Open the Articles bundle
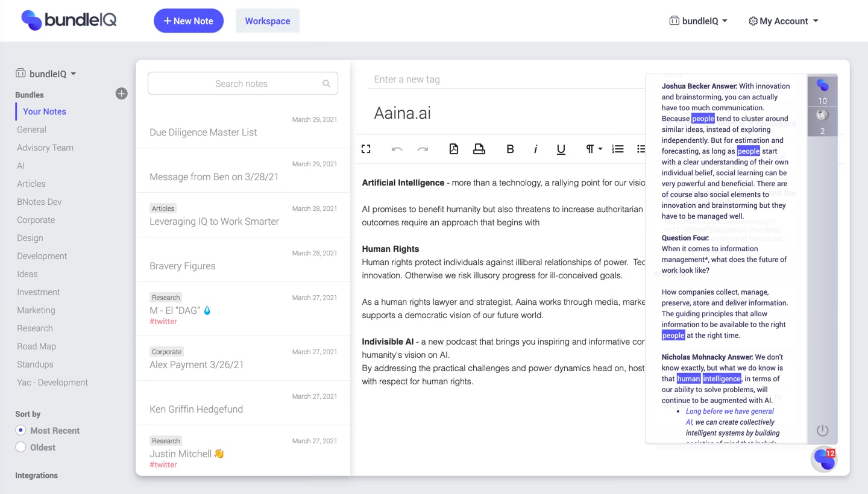Image resolution: width=868 pixels, height=494 pixels. pyautogui.click(x=31, y=184)
